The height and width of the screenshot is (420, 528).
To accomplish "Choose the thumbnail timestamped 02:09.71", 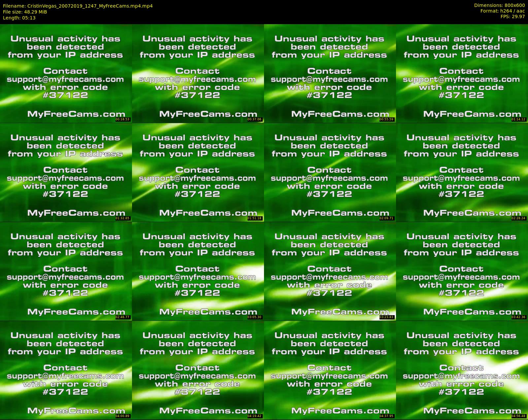I will click(x=330, y=172).
